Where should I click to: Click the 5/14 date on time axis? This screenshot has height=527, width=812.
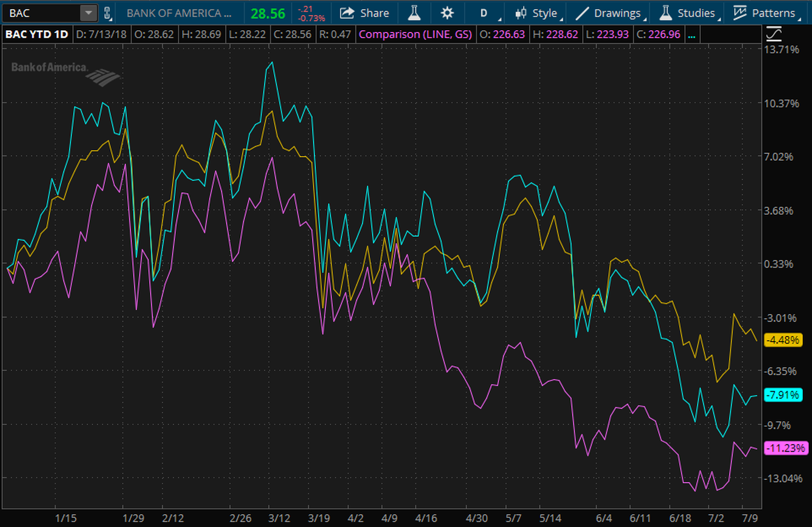pos(550,518)
